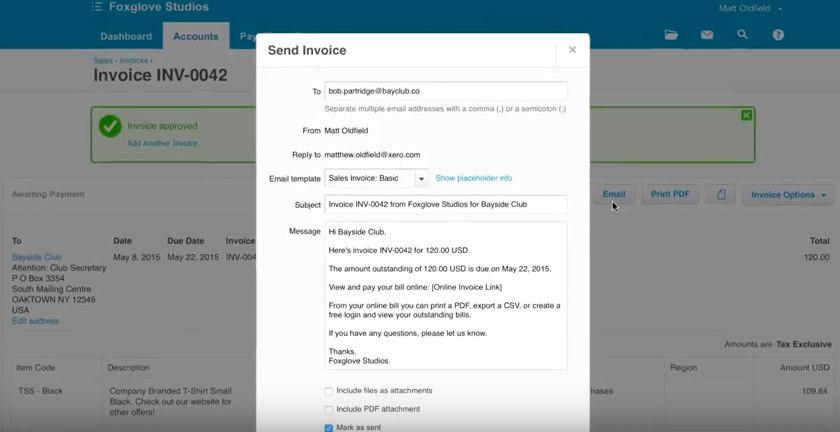
Task: Click the green Invoice approved checkmark icon
Action: point(110,126)
